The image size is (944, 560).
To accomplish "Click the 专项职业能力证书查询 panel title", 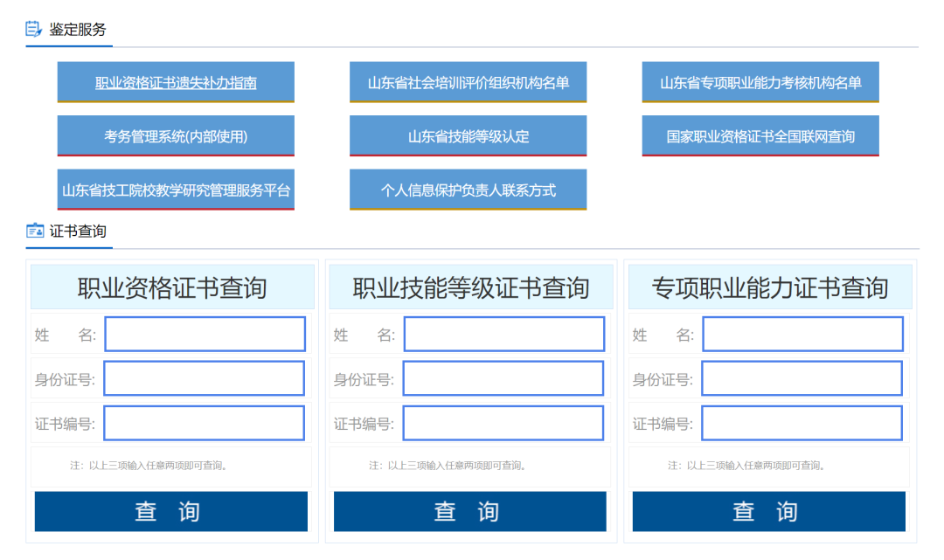I will 770,288.
